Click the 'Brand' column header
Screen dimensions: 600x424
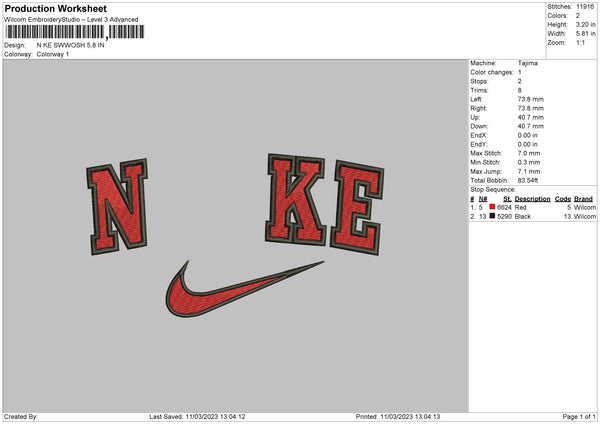point(584,199)
